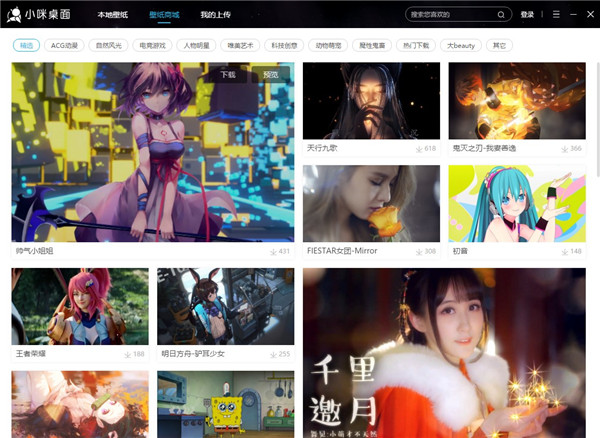Select the 唯美艺术 category filter
Screen dimensions: 600x438
click(240, 46)
